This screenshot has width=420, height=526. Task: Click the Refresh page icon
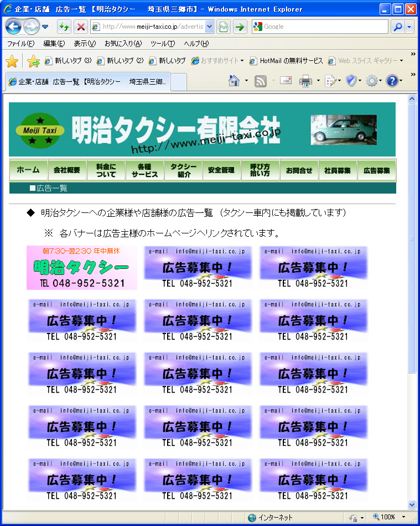pos(64,27)
